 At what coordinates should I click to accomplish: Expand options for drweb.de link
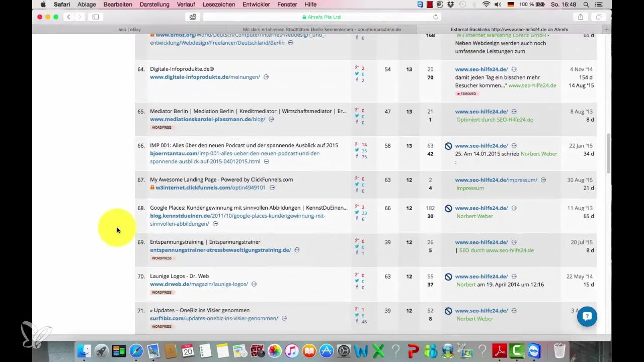point(254,284)
